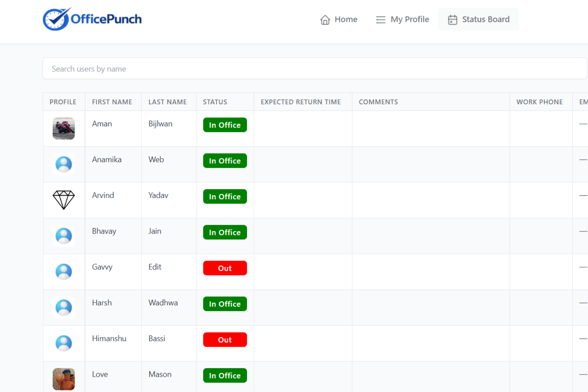Click the search users by name field
Image resolution: width=588 pixels, height=392 pixels.
[314, 69]
